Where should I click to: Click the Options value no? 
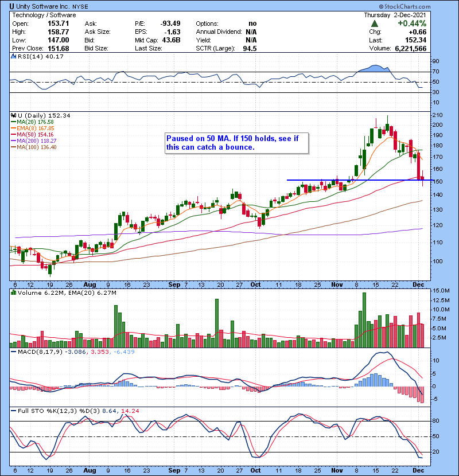point(252,24)
